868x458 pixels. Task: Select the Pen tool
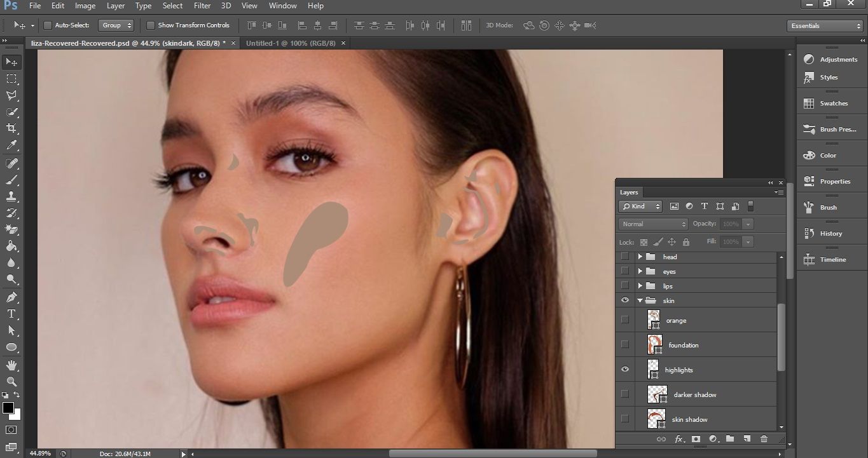[11, 297]
